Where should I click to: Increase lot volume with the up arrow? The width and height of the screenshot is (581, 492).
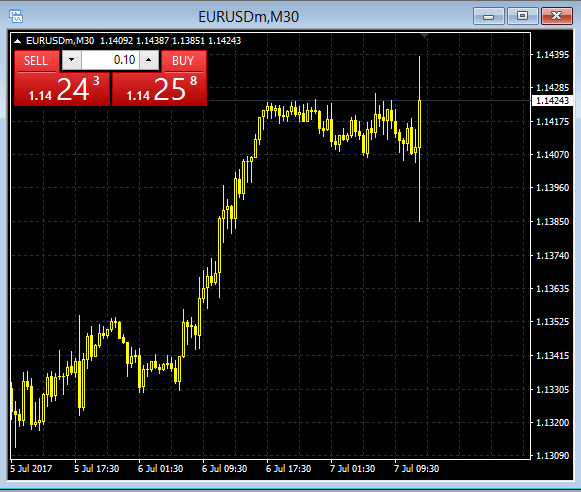[149, 60]
